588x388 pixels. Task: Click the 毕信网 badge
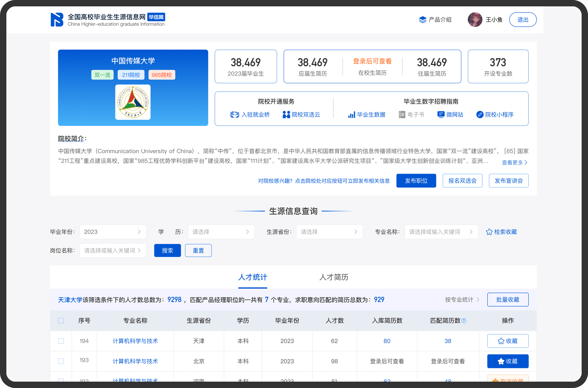(156, 17)
